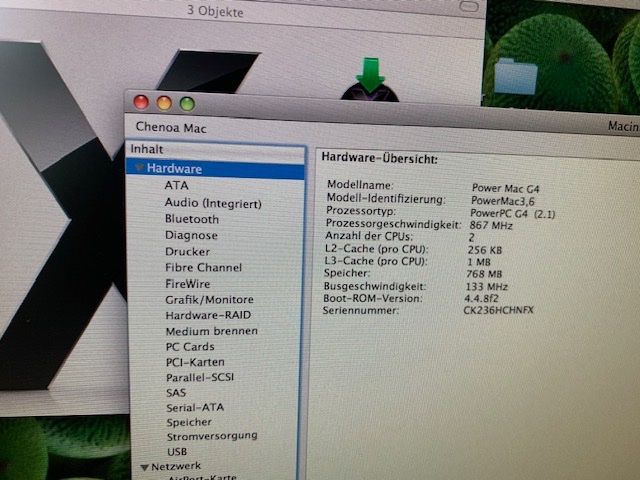This screenshot has height=480, width=640.
Task: Click the Inhalt column header
Action: tap(216, 149)
